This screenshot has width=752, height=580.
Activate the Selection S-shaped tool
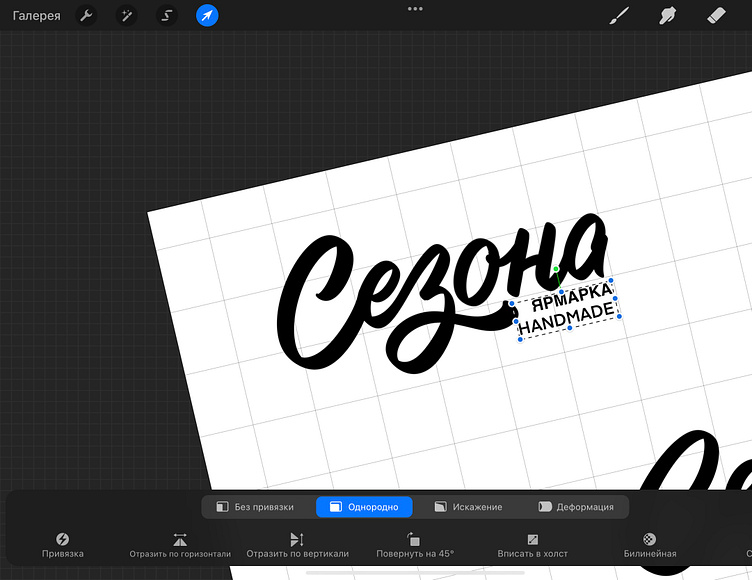[167, 16]
